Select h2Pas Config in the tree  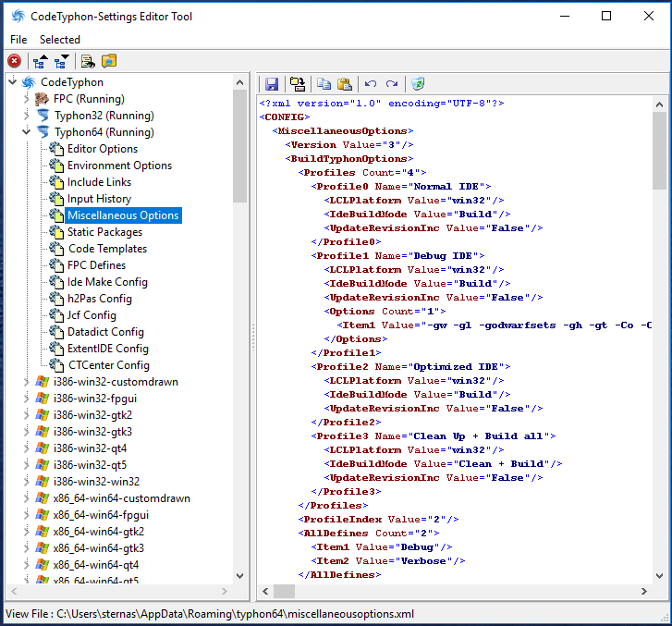(x=100, y=299)
